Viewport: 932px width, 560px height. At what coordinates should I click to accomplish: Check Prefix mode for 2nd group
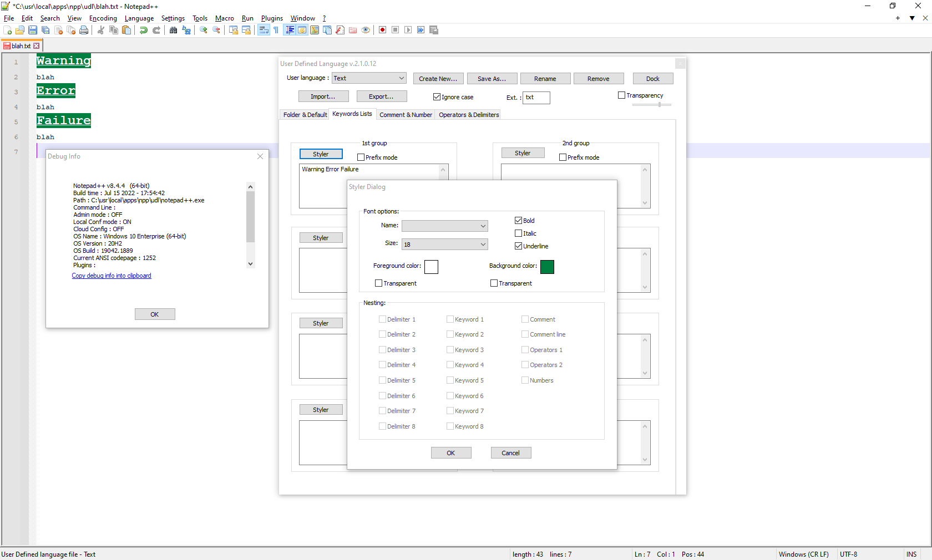coord(563,157)
